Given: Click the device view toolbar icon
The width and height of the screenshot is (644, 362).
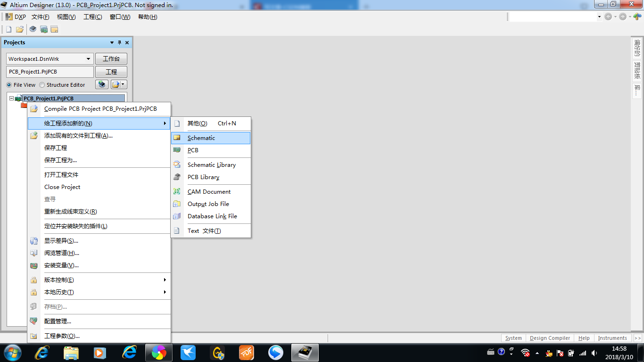Looking at the screenshot, I should pos(33,29).
